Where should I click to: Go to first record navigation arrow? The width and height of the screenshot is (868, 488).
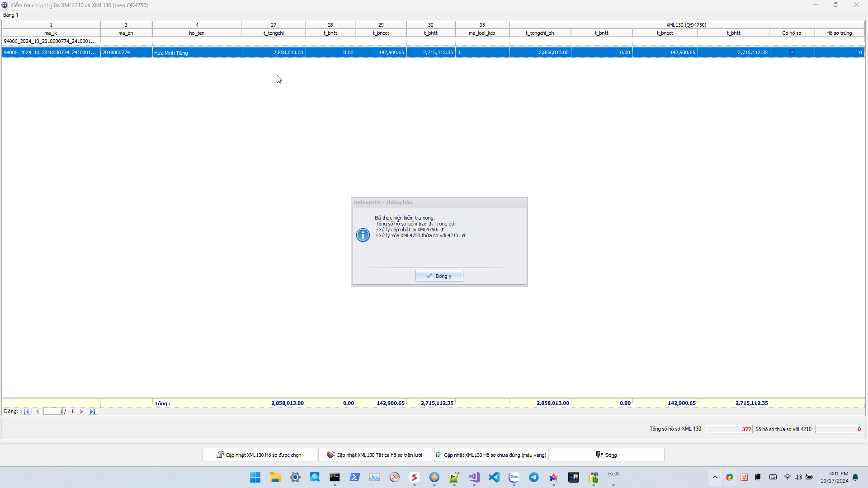click(26, 411)
